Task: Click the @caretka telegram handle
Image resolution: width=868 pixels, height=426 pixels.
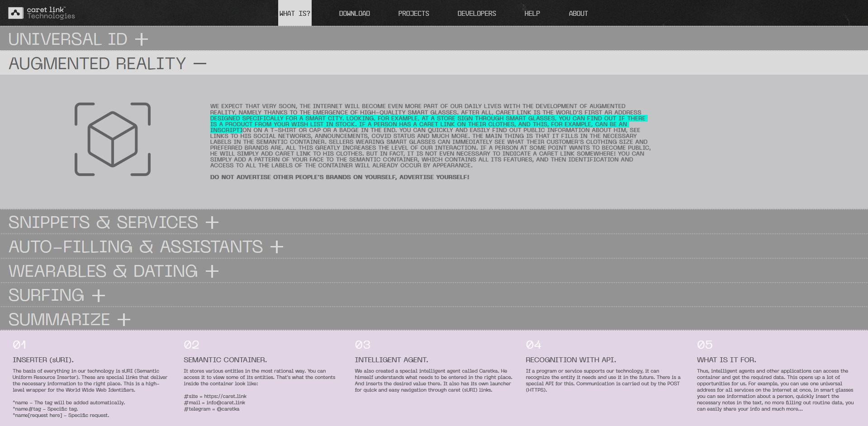Action: coord(228,409)
